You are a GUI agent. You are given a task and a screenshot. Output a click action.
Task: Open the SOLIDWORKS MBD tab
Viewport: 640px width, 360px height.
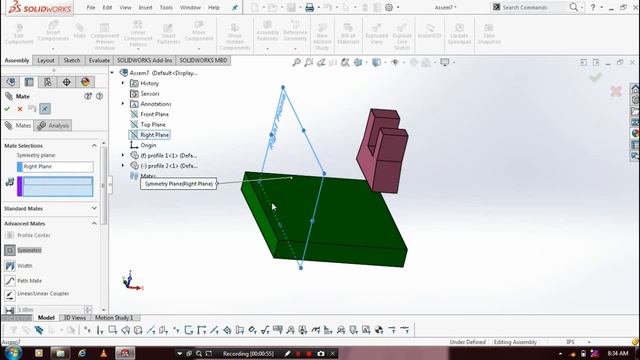203,60
